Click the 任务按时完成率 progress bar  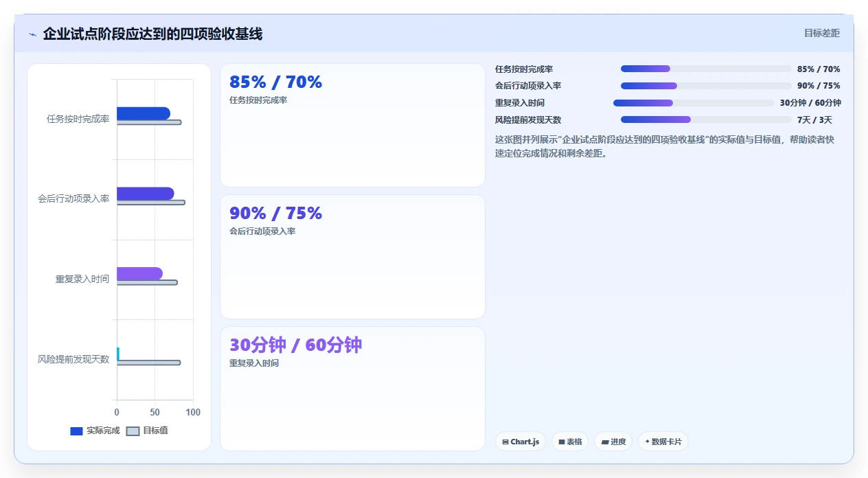[706, 69]
